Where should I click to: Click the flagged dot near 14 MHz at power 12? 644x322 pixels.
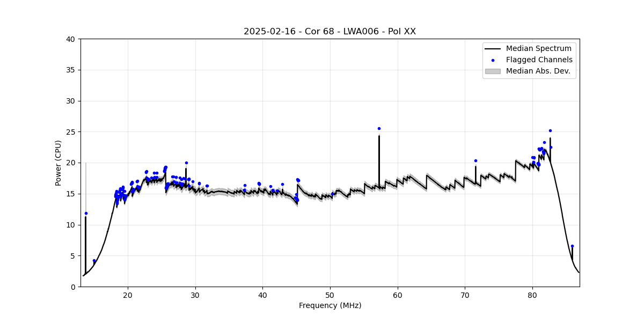86,213
